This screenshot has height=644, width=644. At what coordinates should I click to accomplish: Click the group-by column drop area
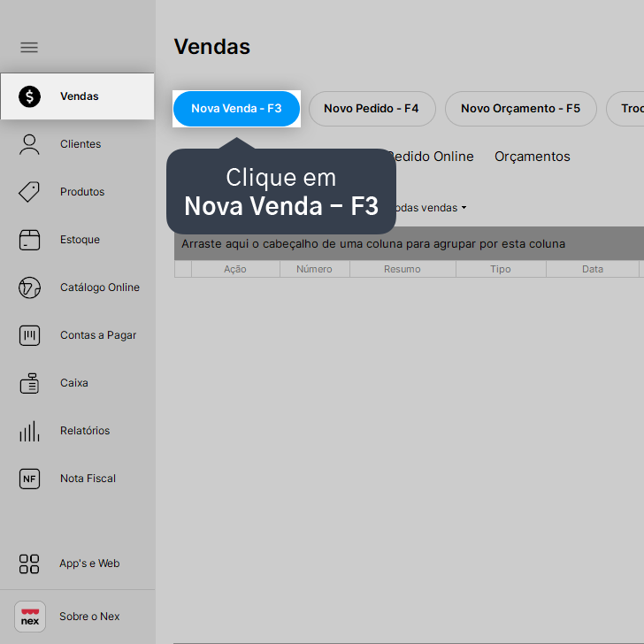tap(409, 243)
